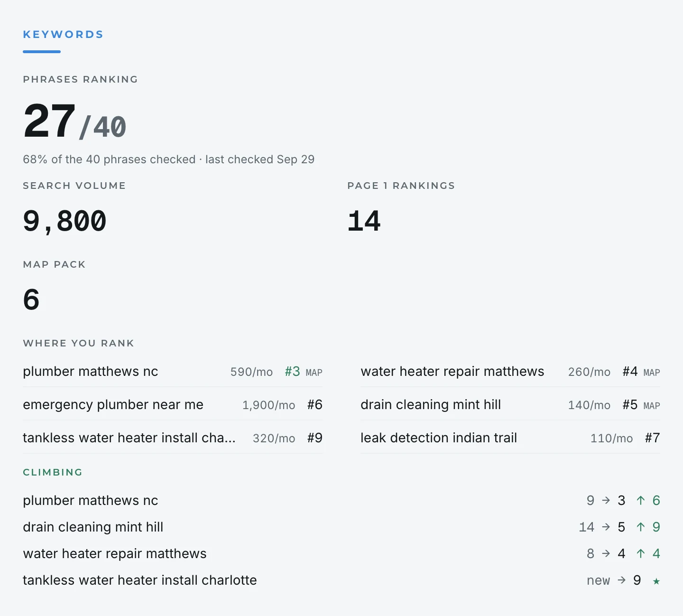Click the Map Pack count 6
683x616 pixels.
31,299
